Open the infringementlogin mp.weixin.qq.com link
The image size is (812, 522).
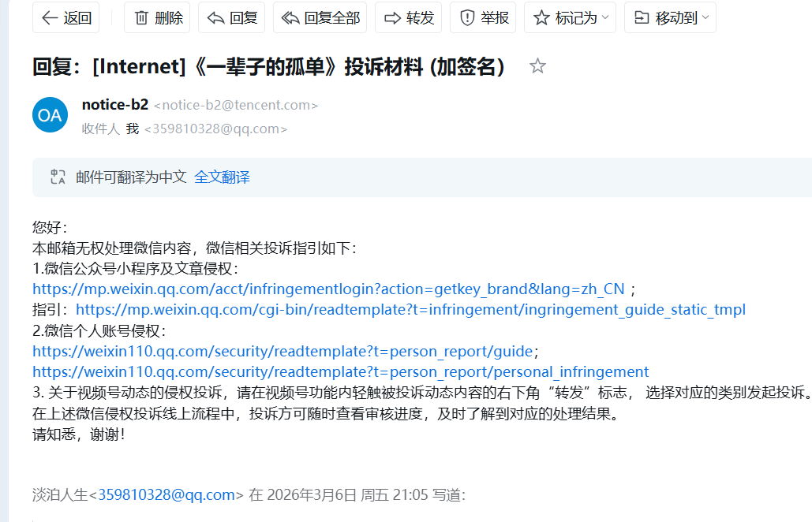click(x=328, y=289)
